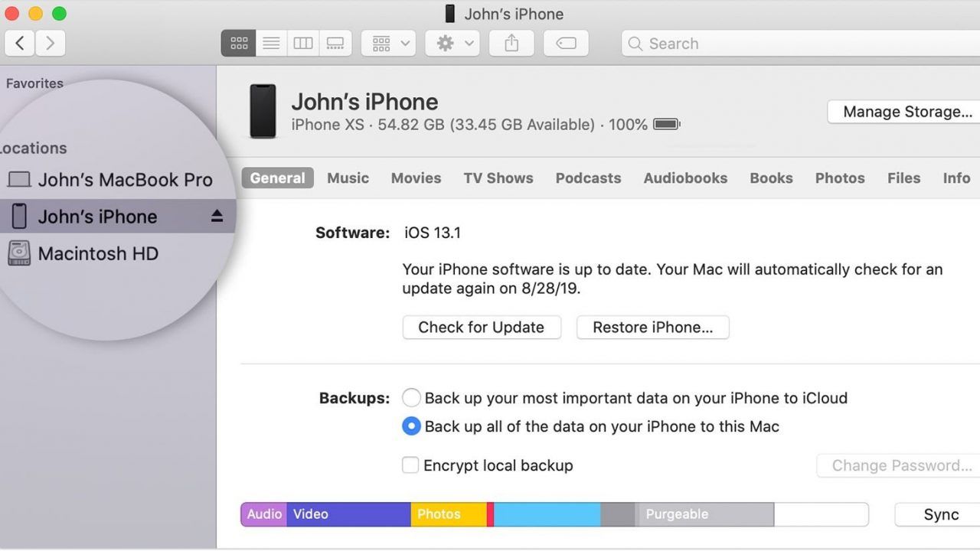Click the Edit Tags icon
980x551 pixels.
coord(566,44)
